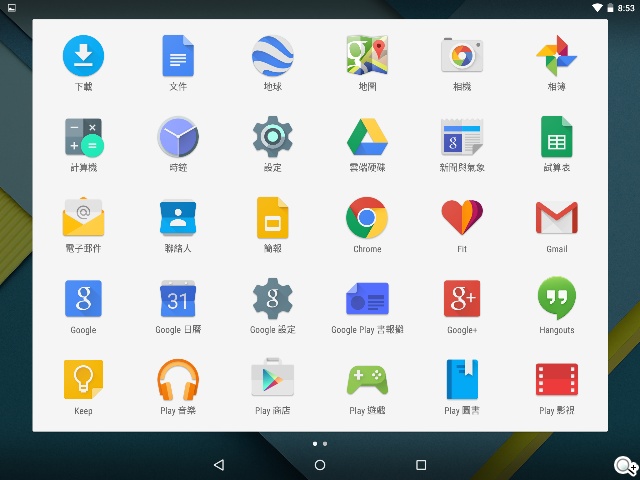Open the Clock app (時鐘)

click(x=178, y=137)
